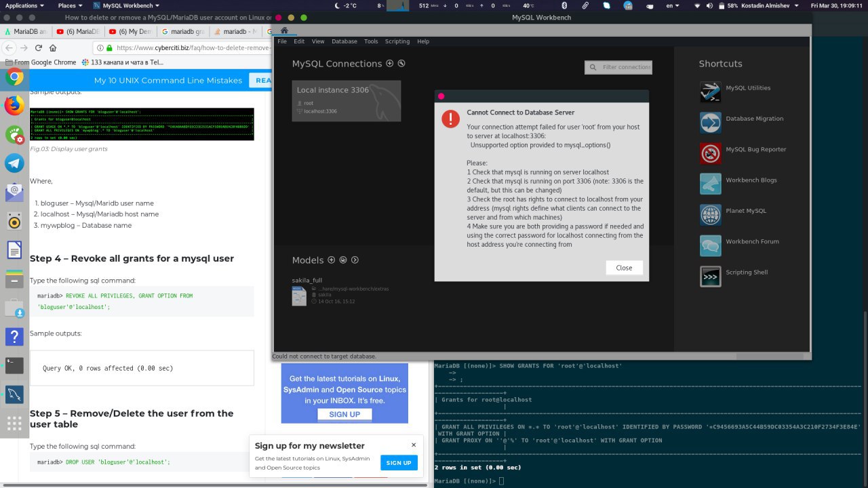Open Workbench Edit menu
This screenshot has height=488, width=868.
point(299,41)
